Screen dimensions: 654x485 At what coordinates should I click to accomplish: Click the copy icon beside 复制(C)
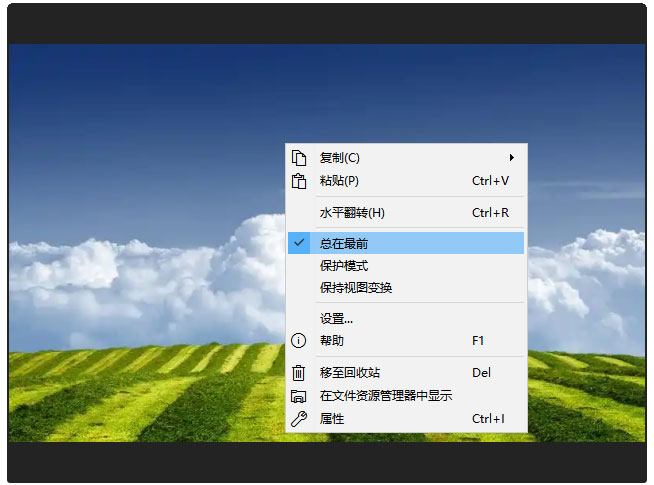click(299, 158)
